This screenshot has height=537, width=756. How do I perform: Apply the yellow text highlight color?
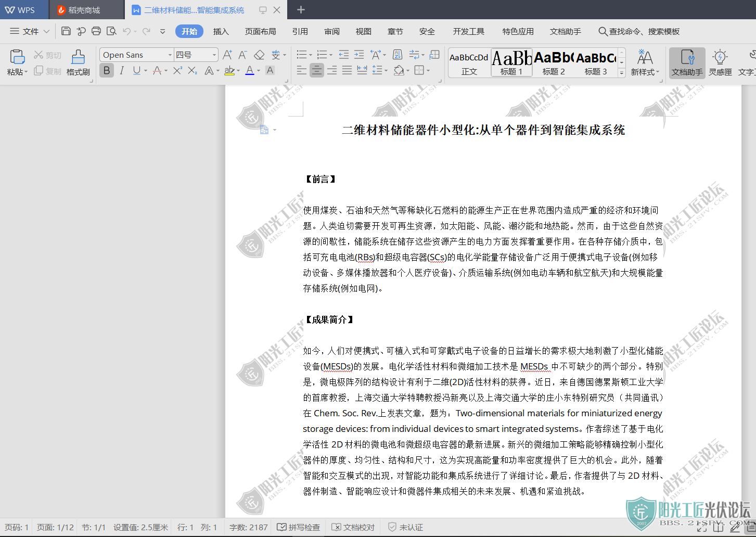coord(229,70)
